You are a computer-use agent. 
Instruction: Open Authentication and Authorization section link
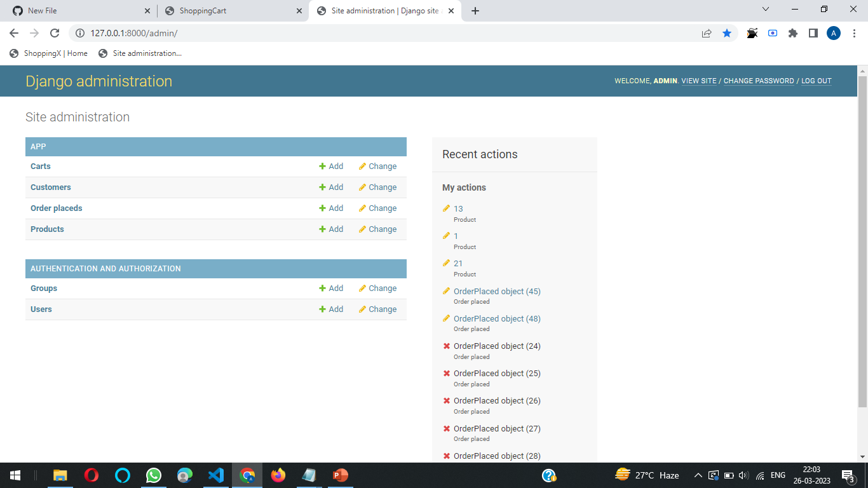(105, 269)
